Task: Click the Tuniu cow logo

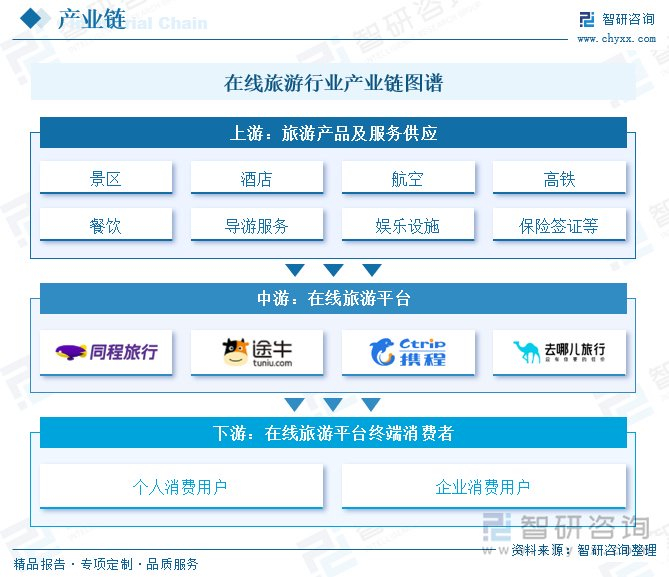Action: point(257,353)
